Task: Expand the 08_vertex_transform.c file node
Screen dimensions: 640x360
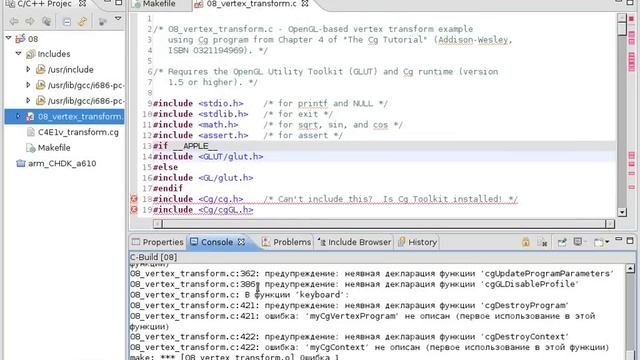Action: click(18, 116)
